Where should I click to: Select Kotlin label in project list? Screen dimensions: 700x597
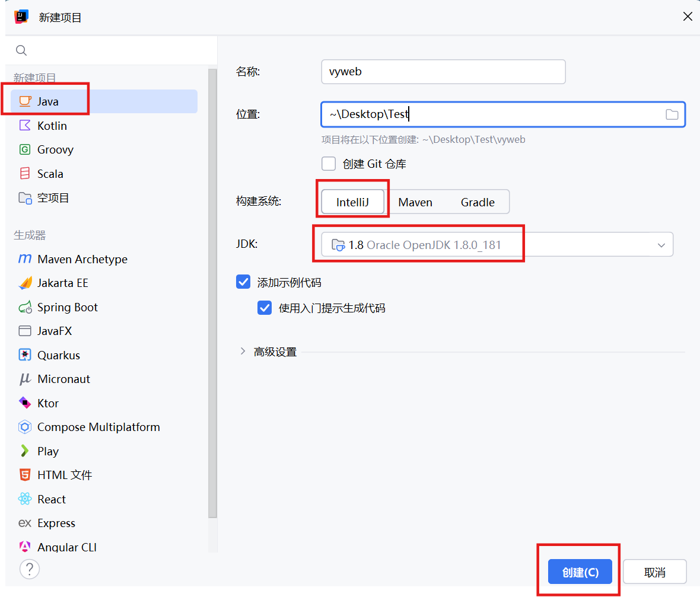tap(52, 126)
